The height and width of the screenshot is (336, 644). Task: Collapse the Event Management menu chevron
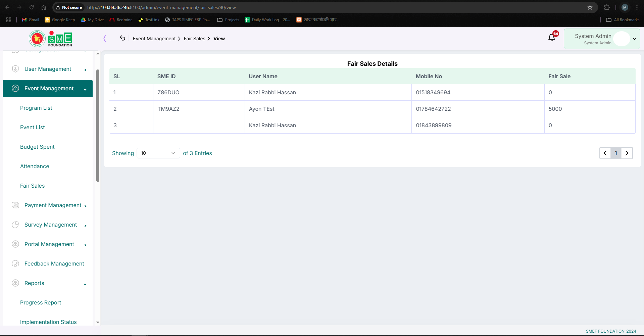85,90
